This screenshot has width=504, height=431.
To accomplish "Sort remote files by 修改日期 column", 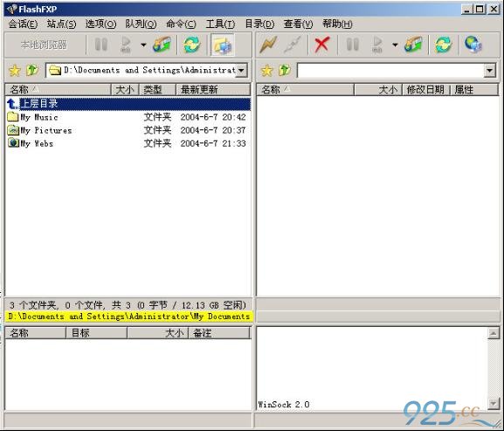I will pyautogui.click(x=426, y=90).
